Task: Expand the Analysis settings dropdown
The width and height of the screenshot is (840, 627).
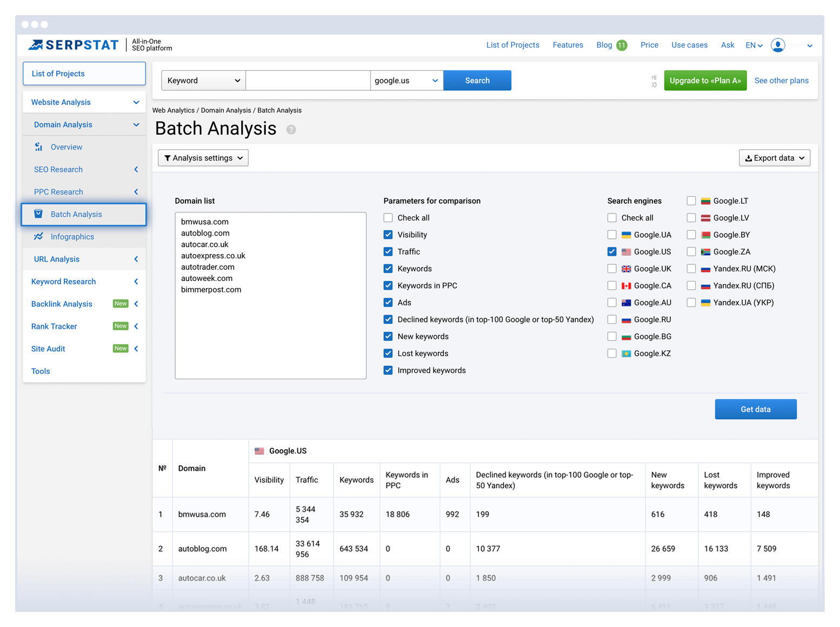Action: click(203, 158)
